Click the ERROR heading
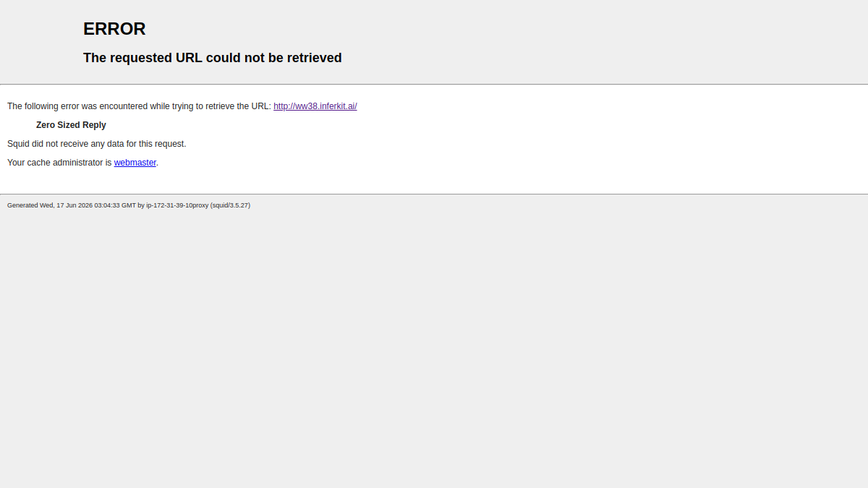 [114, 29]
